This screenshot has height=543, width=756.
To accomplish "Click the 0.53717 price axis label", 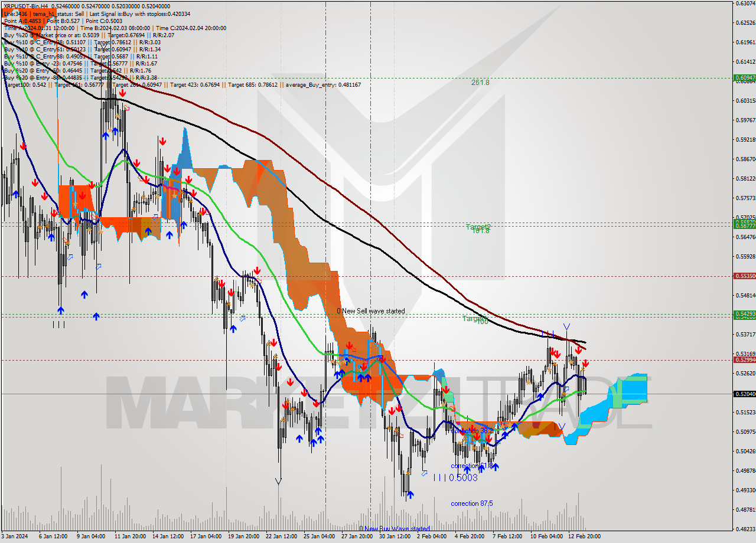I will [745, 334].
